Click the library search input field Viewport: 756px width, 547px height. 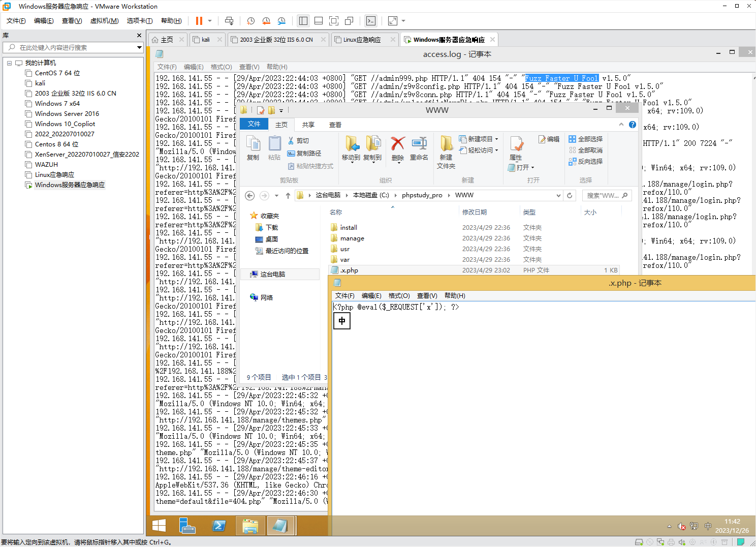[x=74, y=47]
